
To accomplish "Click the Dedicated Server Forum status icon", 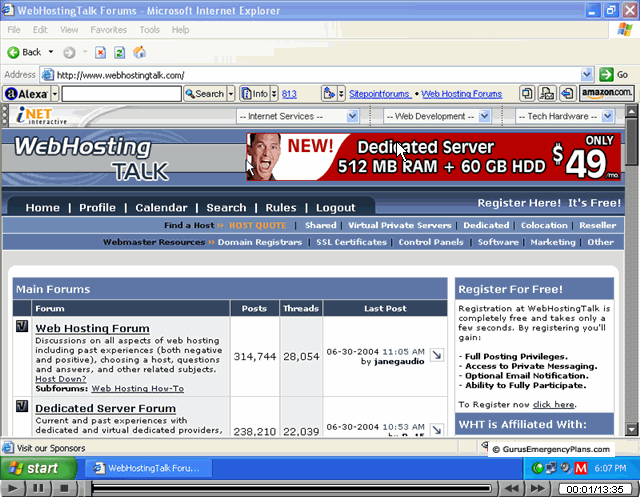I will (22, 406).
